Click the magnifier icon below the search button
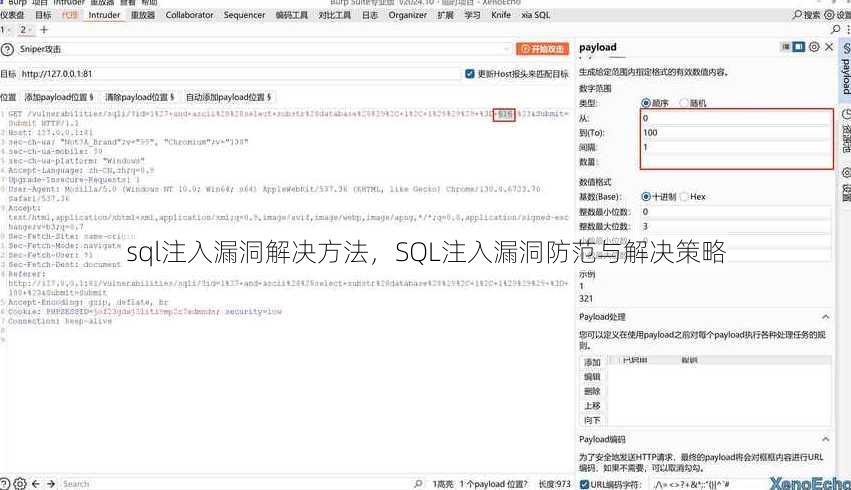This screenshot has height=490, width=851. pos(836,29)
